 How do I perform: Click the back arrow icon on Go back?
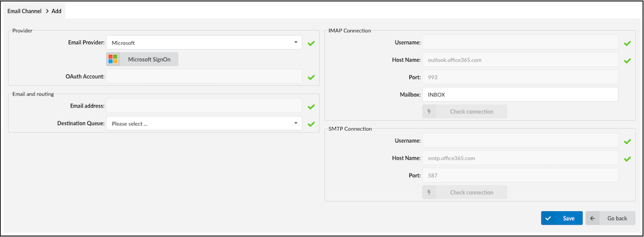(592, 218)
